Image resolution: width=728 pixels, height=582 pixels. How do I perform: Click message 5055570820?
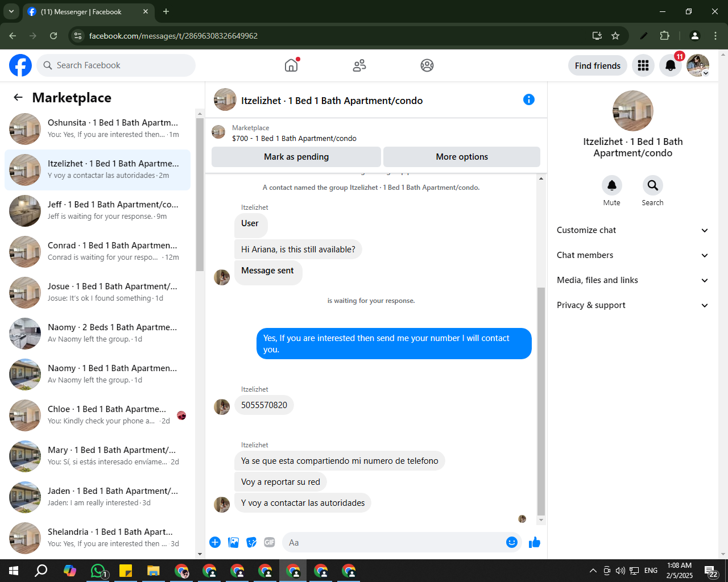(x=264, y=405)
